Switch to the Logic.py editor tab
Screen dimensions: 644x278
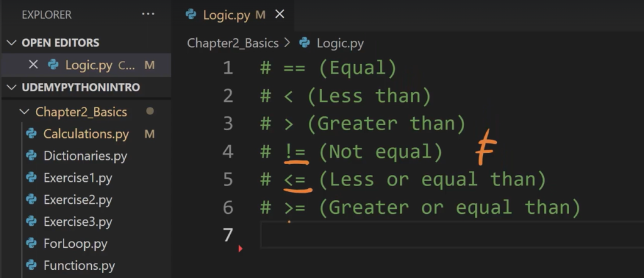pos(226,14)
